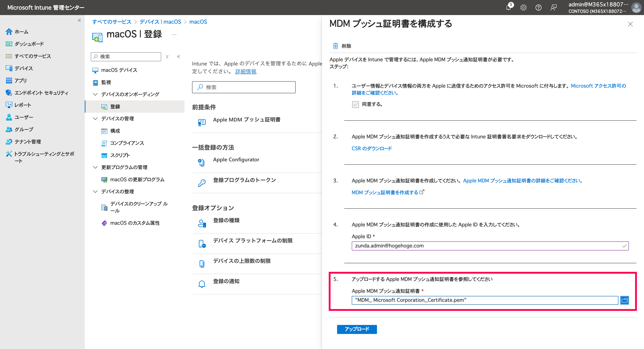
Task: Click the レポート icon in sidebar
Action: tap(9, 105)
